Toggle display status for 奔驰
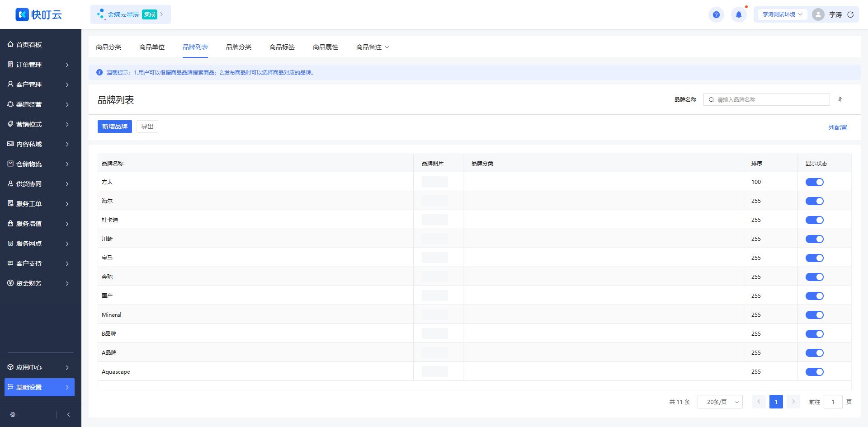Image resolution: width=868 pixels, height=427 pixels. (x=815, y=277)
